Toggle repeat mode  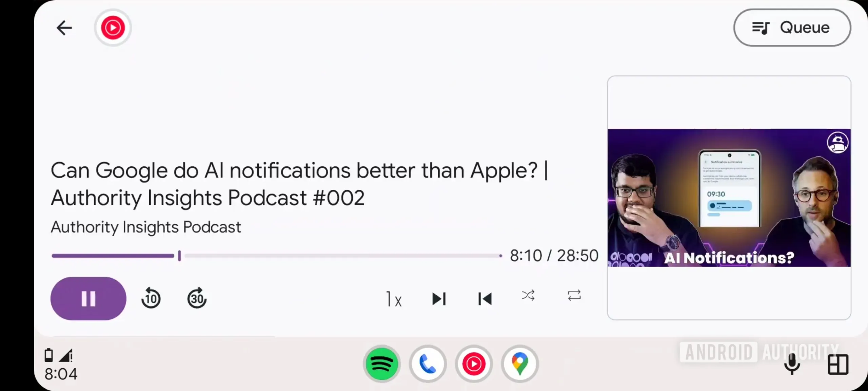[x=574, y=295]
